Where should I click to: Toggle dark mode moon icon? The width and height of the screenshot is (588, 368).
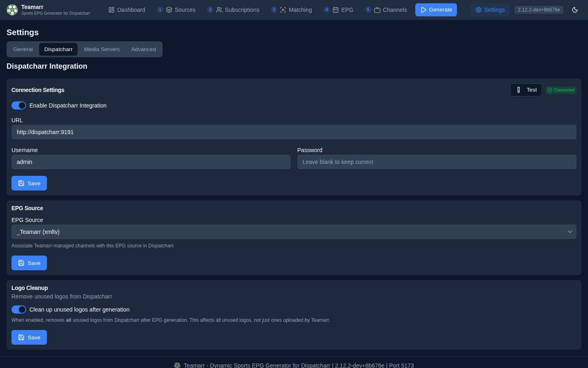575,10
